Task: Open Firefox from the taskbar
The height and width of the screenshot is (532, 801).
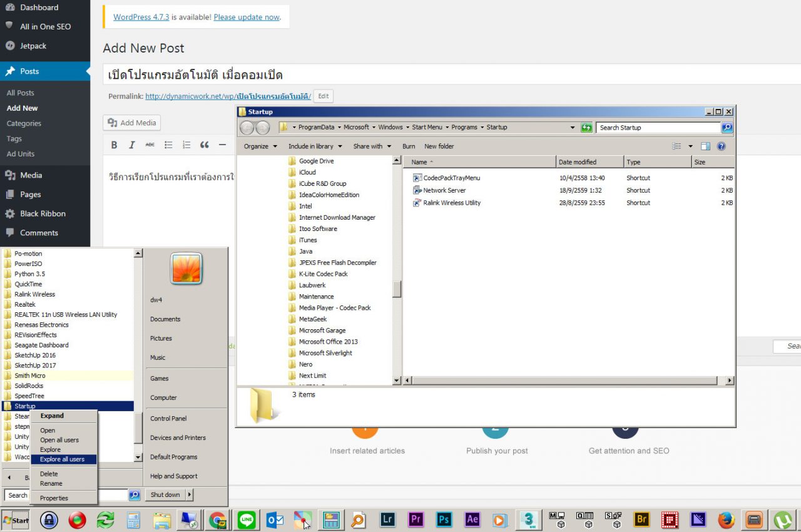Action: point(726,519)
